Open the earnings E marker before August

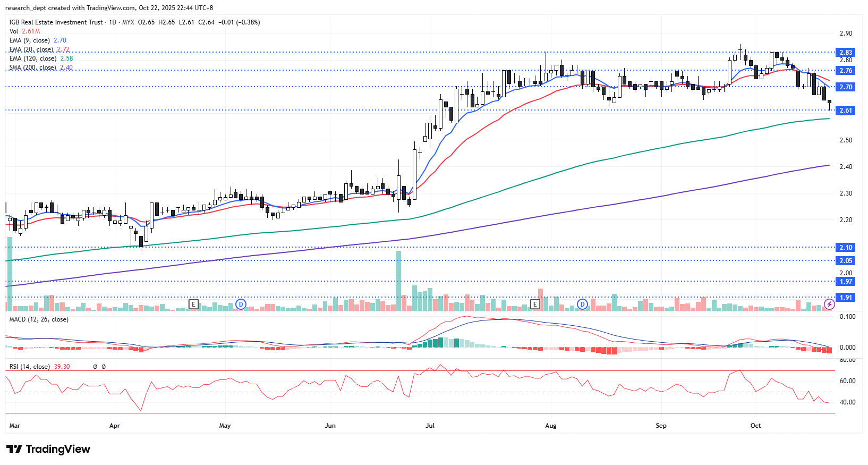535,305
